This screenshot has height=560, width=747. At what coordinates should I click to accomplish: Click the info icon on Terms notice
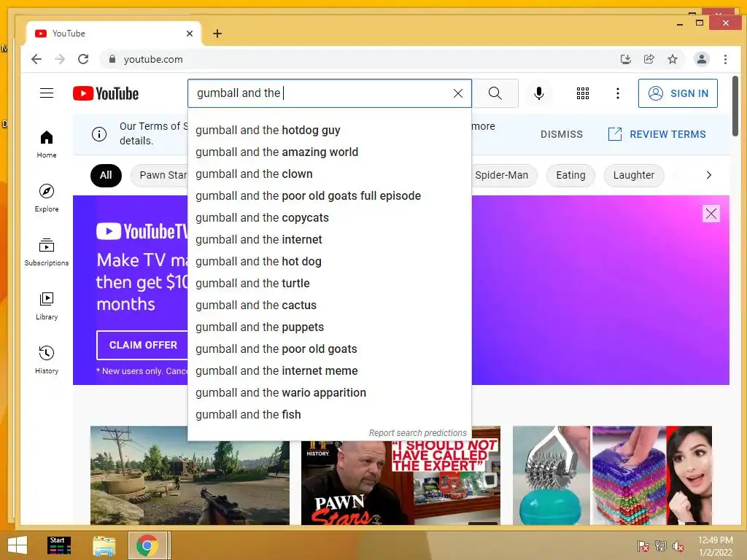tap(99, 134)
